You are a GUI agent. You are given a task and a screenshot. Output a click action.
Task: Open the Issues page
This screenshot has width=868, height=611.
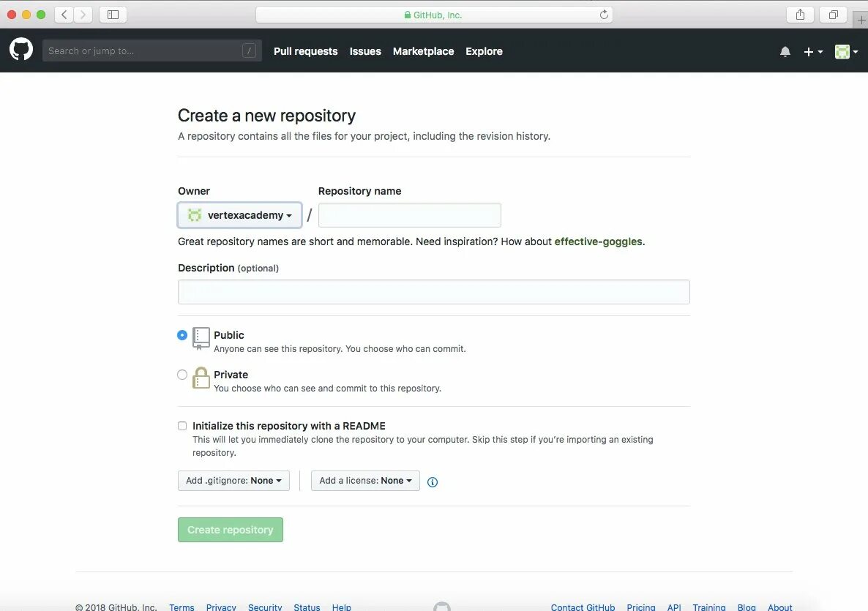pos(365,51)
